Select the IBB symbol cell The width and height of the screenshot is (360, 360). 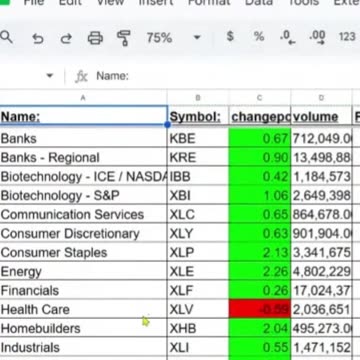pyautogui.click(x=198, y=176)
